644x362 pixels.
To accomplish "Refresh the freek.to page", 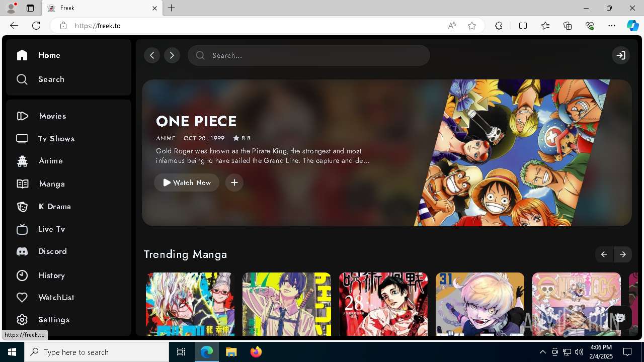I will [36, 26].
